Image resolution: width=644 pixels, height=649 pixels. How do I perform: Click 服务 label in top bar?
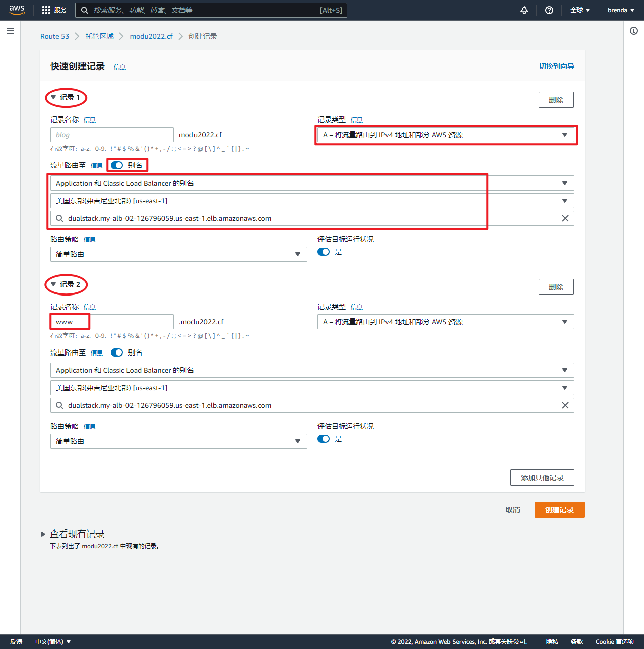pyautogui.click(x=60, y=10)
